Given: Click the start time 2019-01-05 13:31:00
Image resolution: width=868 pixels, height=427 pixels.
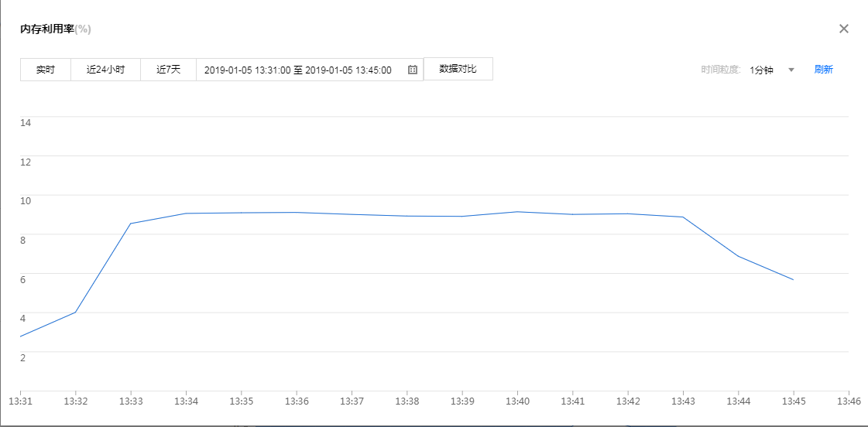Looking at the screenshot, I should (x=247, y=70).
